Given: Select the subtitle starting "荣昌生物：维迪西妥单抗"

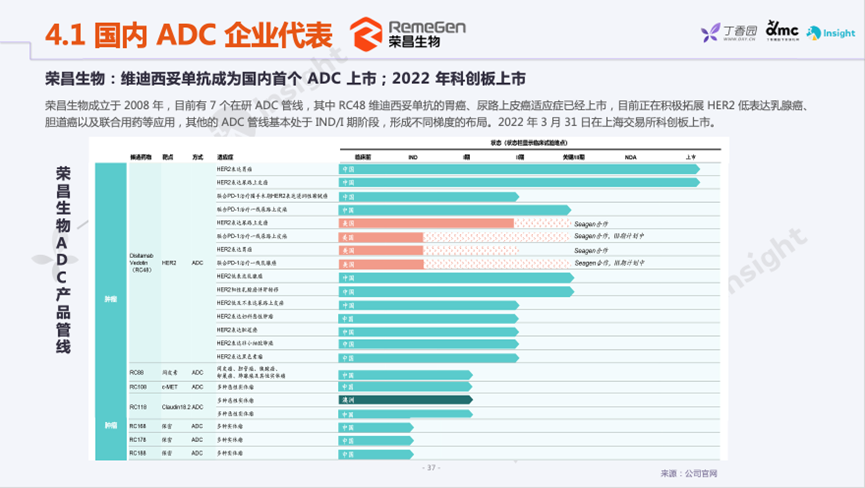Looking at the screenshot, I should pos(285,78).
